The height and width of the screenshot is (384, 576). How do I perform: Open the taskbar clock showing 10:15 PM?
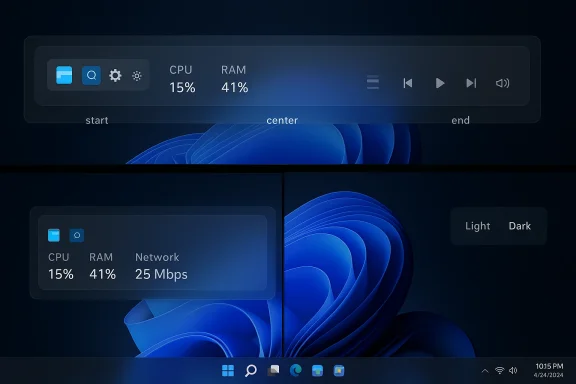[549, 370]
